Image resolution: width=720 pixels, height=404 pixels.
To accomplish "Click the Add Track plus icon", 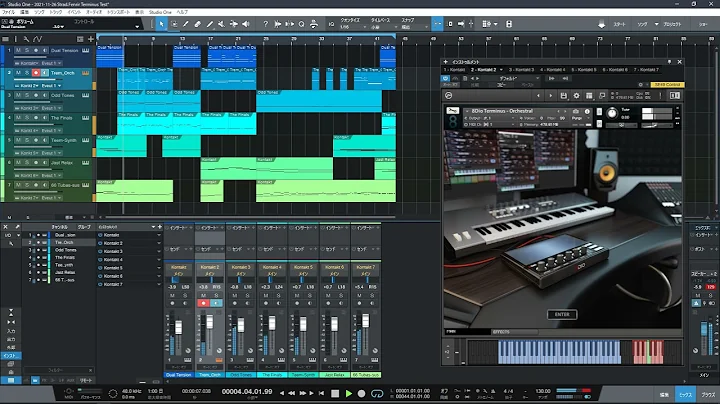I will tap(90, 39).
